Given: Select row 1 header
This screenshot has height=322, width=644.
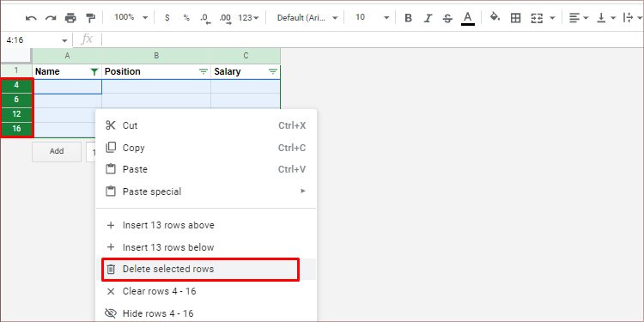Looking at the screenshot, I should 16,70.
